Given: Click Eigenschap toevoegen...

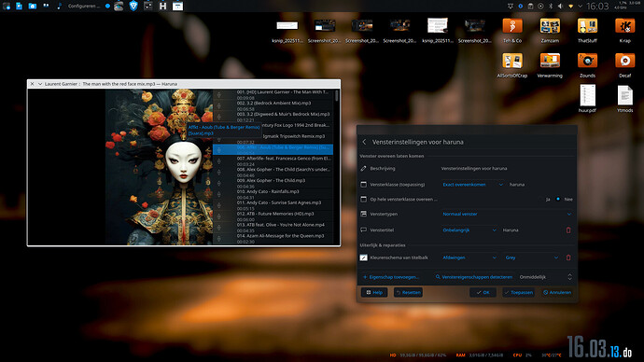Looking at the screenshot, I should [x=390, y=277].
